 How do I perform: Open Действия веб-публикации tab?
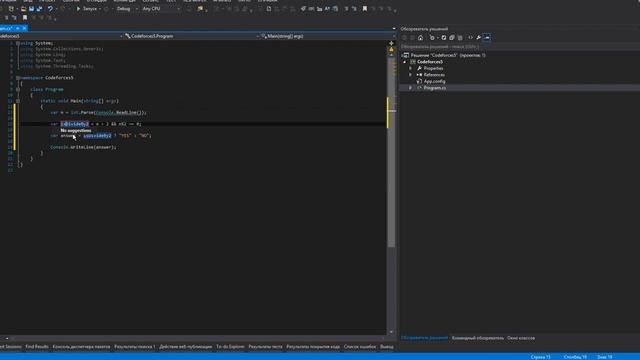click(186, 347)
